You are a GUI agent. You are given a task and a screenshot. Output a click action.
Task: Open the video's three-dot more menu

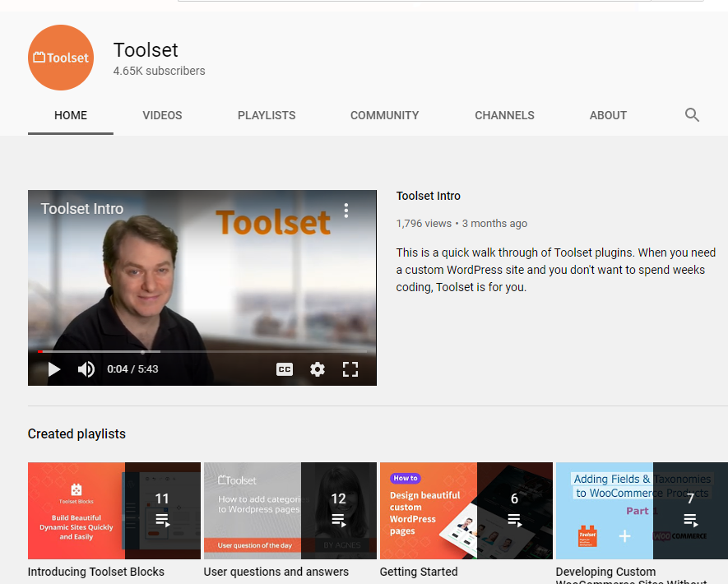point(345,211)
